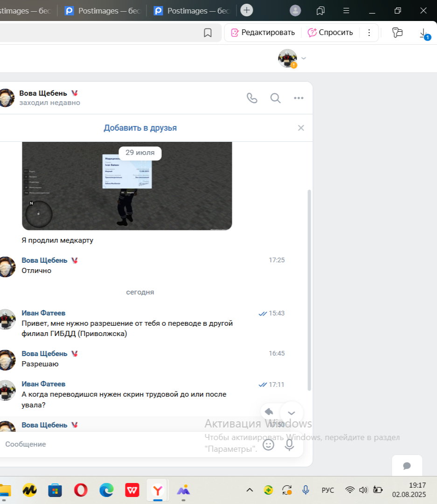Switch input language РУС indicator
This screenshot has width=437, height=504.
[328, 490]
